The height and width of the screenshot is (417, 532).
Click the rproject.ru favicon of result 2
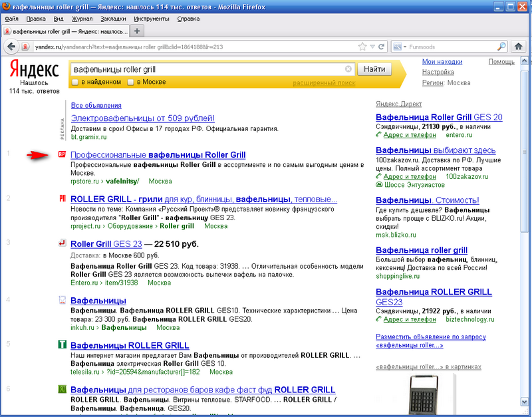point(62,198)
